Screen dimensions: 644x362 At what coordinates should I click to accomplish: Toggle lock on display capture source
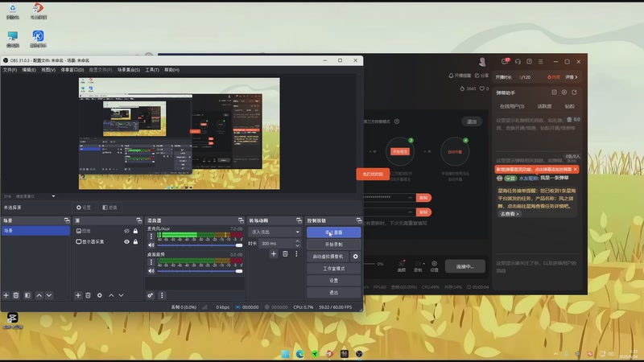[x=135, y=242]
